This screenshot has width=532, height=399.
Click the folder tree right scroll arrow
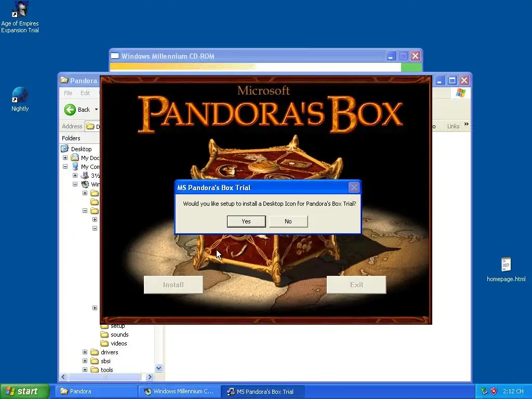pos(150,377)
